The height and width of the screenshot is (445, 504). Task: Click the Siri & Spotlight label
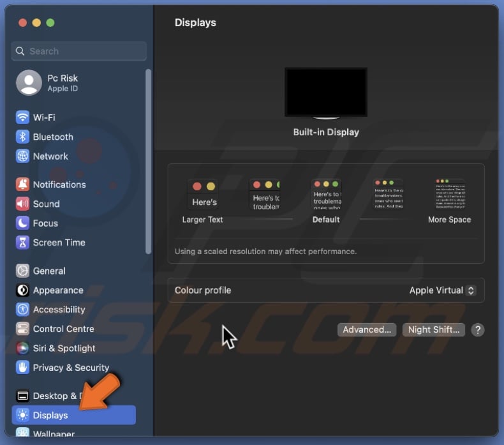(x=64, y=348)
